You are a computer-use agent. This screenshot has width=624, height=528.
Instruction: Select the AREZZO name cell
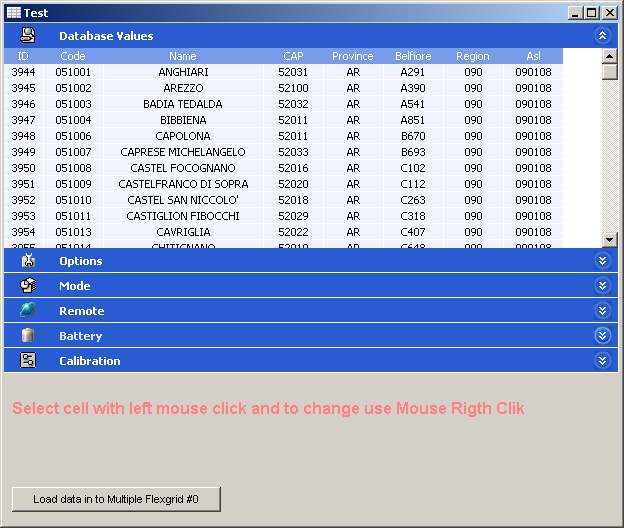183,88
